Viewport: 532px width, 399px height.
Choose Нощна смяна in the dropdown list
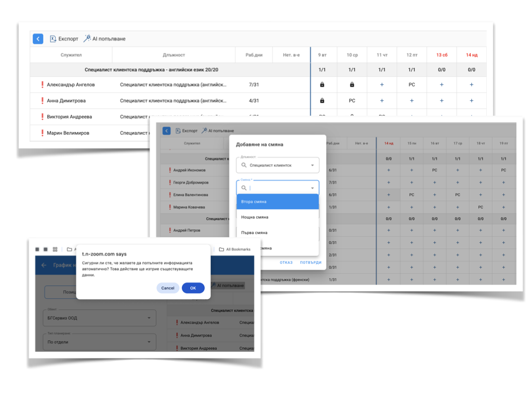tap(277, 217)
